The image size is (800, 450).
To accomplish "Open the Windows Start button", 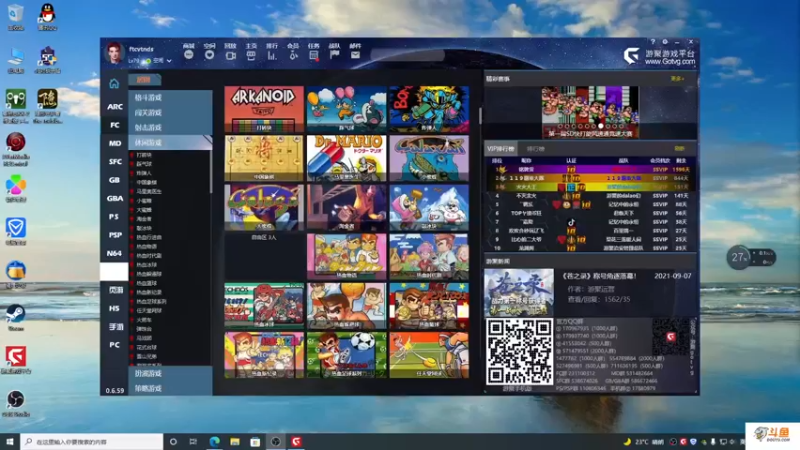I will tap(10, 441).
